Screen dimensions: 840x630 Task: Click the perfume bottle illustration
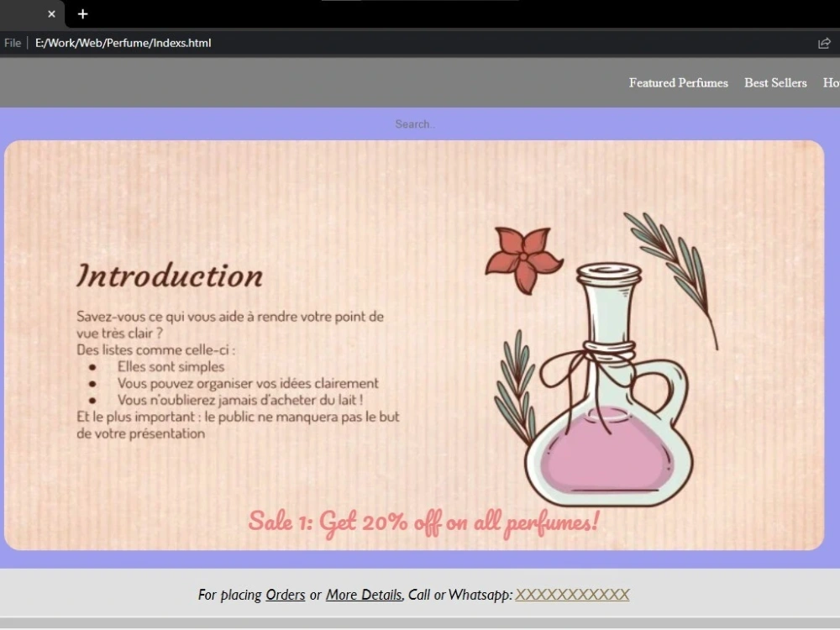[608, 386]
